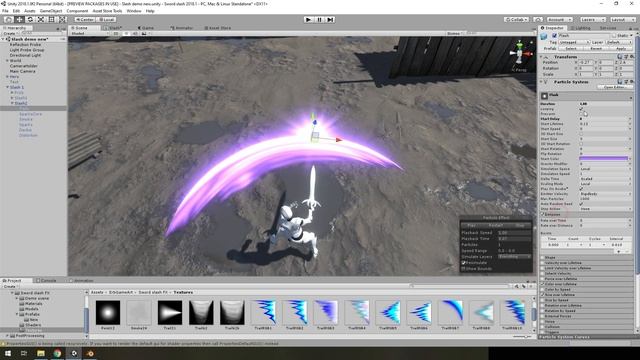Viewport: 640px width, 360px height.
Task: Select the combined Transform tool
Action: point(62,19)
